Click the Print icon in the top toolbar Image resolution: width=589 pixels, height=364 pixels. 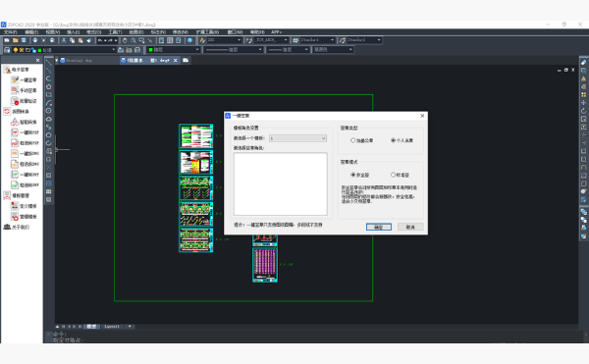(35, 40)
